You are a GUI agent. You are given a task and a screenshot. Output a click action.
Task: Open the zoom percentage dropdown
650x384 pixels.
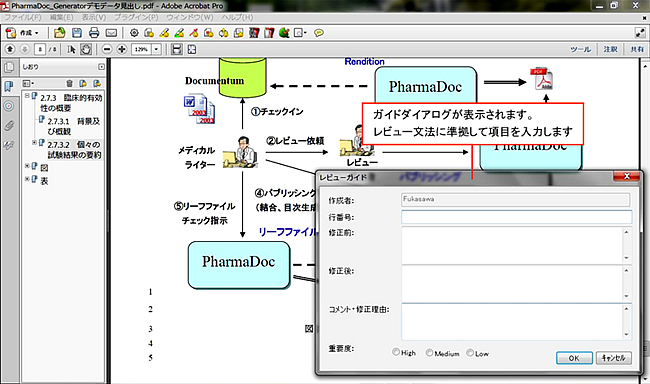[x=156, y=49]
